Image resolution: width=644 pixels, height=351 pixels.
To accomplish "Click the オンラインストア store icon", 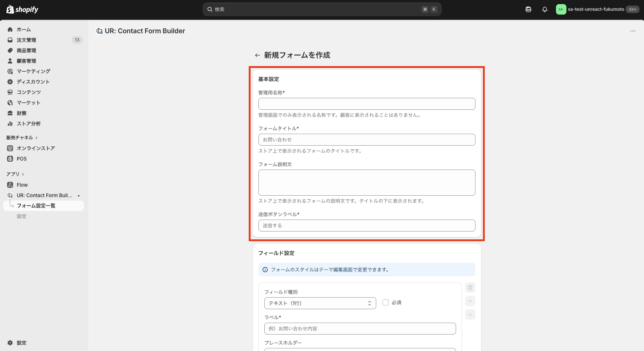I will 10,148.
